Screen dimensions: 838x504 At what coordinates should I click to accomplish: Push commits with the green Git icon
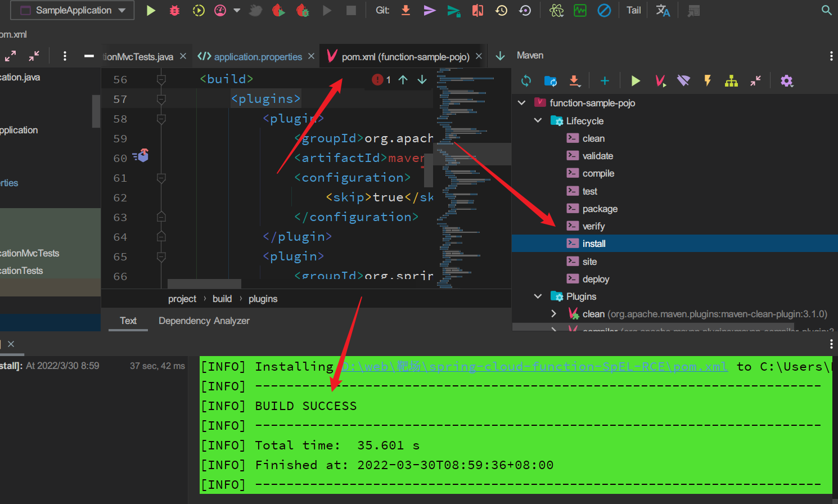(x=454, y=10)
